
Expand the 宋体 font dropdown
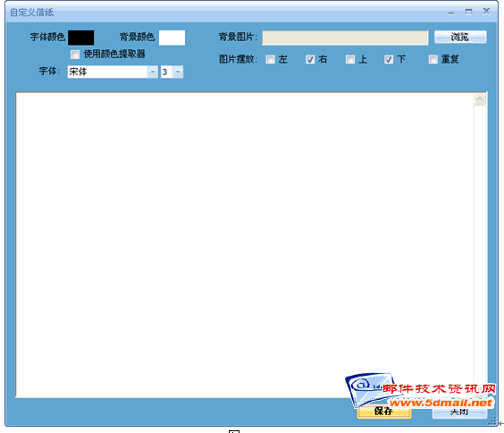pos(152,72)
